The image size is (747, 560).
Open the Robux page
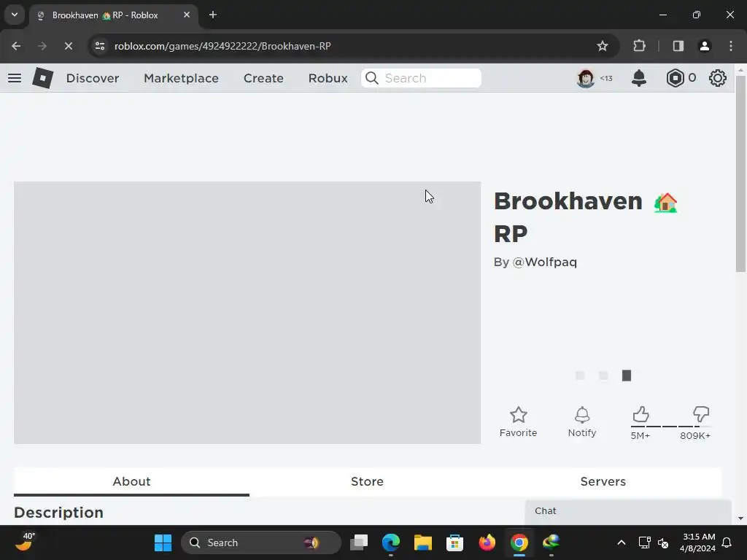[x=328, y=78]
